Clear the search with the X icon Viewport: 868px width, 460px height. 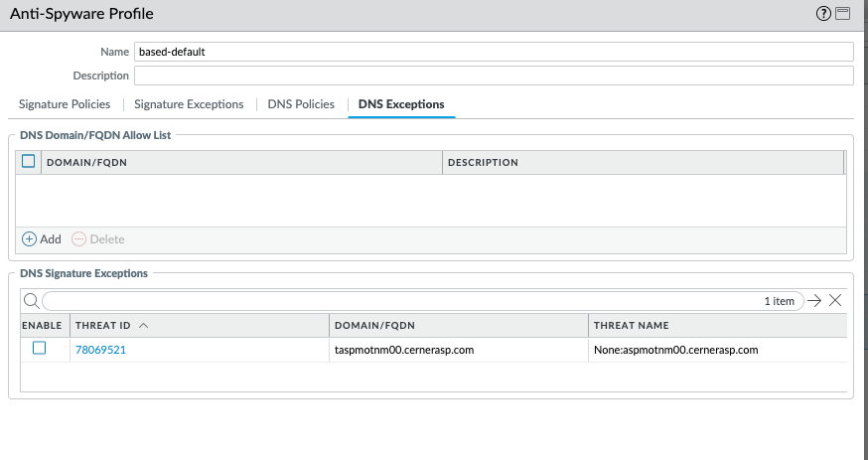click(x=835, y=301)
